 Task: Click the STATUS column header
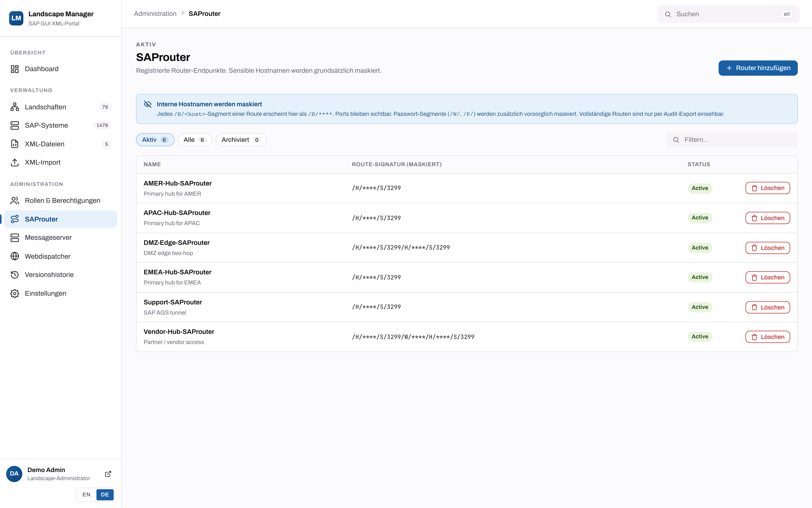(699, 164)
